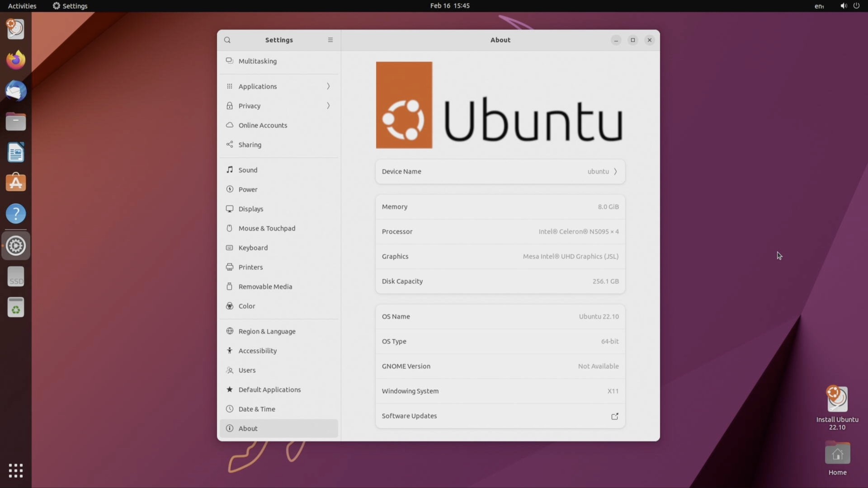868x488 pixels.
Task: Open the Activities overview
Action: pyautogui.click(x=22, y=6)
